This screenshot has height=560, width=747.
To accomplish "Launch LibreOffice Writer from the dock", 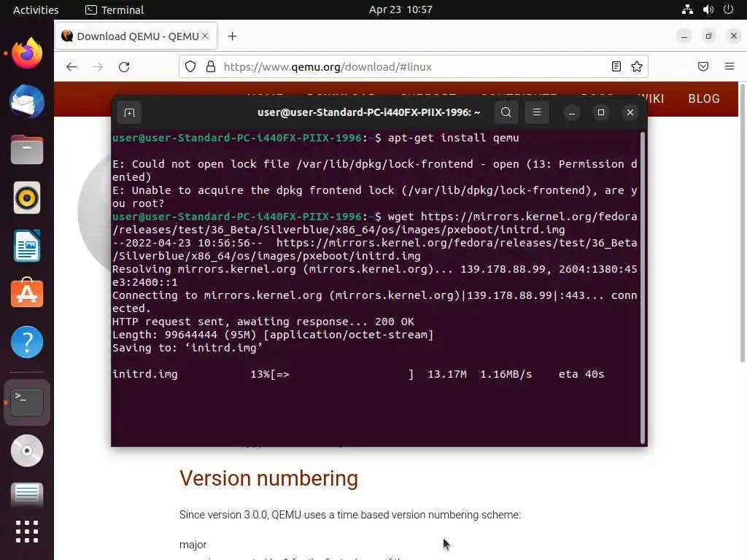I will click(27, 246).
